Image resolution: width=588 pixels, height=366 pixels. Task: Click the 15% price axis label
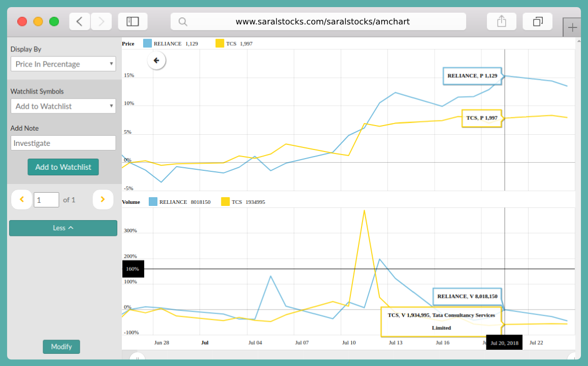(x=129, y=75)
